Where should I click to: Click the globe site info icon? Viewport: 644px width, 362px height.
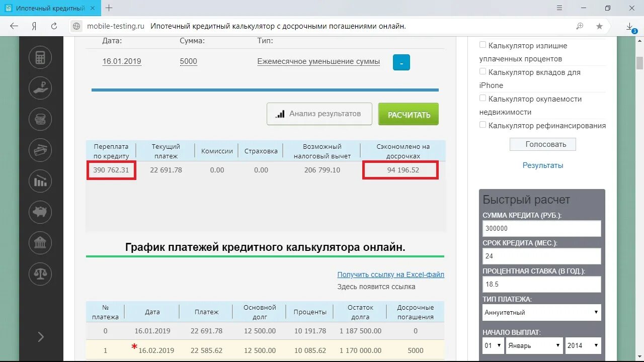[x=77, y=27]
